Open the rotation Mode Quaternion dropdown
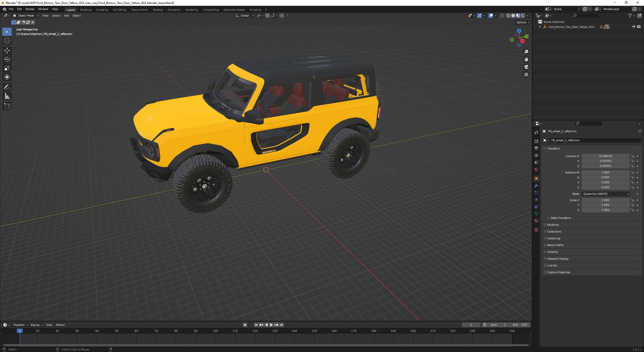 pyautogui.click(x=606, y=194)
